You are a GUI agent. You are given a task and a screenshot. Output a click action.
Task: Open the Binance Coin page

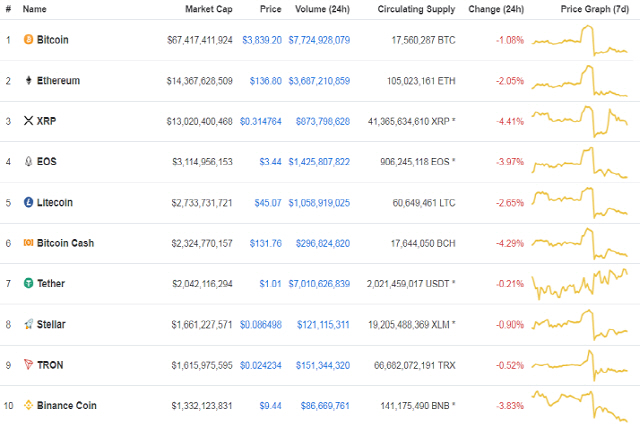67,405
